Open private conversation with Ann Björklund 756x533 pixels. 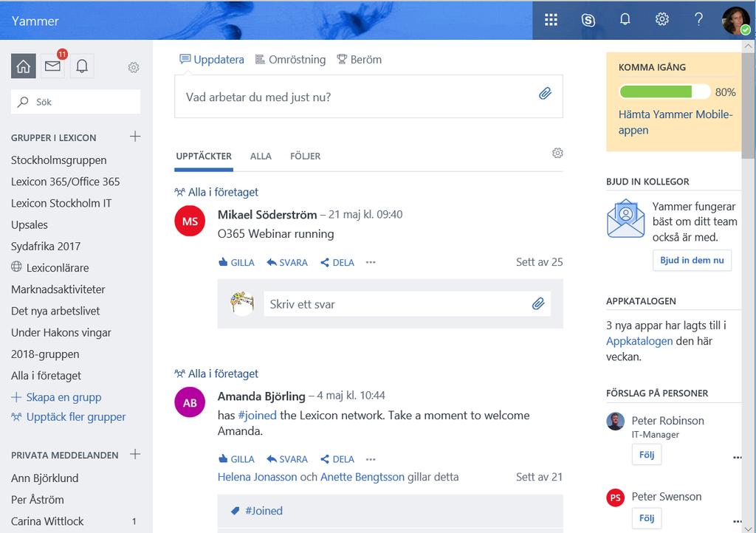click(x=45, y=478)
